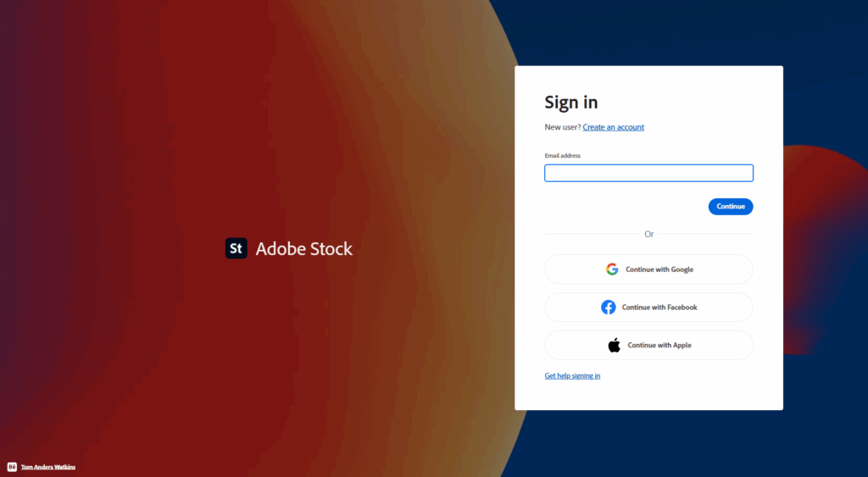The image size is (868, 477).
Task: Click the Apple logo icon
Action: click(x=614, y=346)
